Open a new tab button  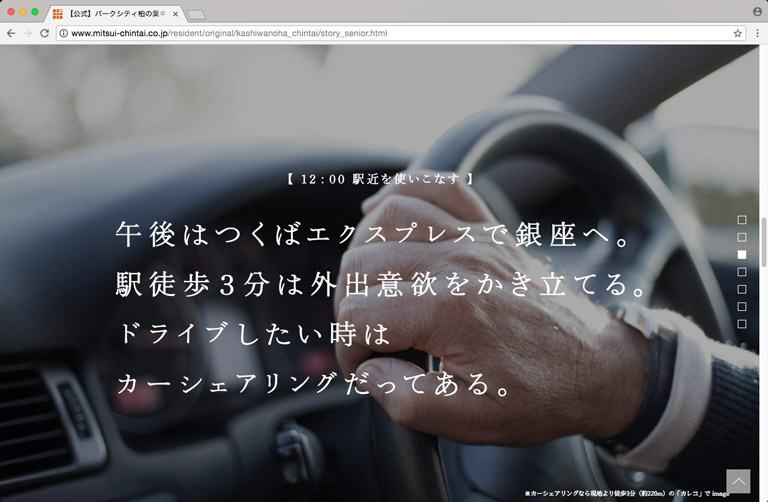click(196, 15)
